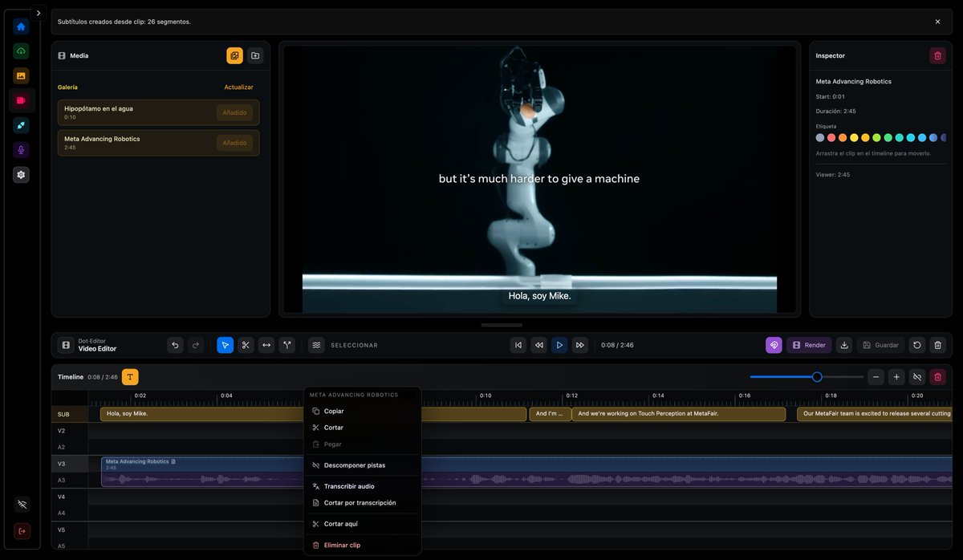Open the tool options next to SELECCIONAR
The height and width of the screenshot is (560, 963).
point(317,345)
